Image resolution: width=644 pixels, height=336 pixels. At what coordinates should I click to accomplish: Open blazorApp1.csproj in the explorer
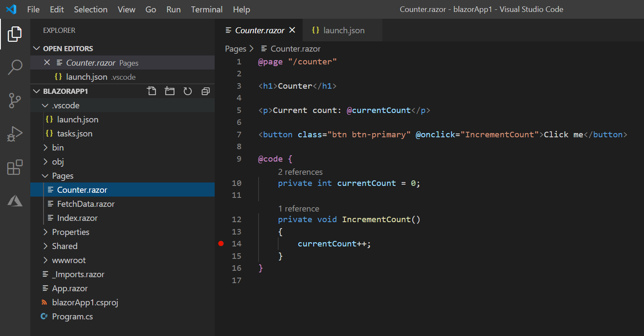(x=85, y=302)
